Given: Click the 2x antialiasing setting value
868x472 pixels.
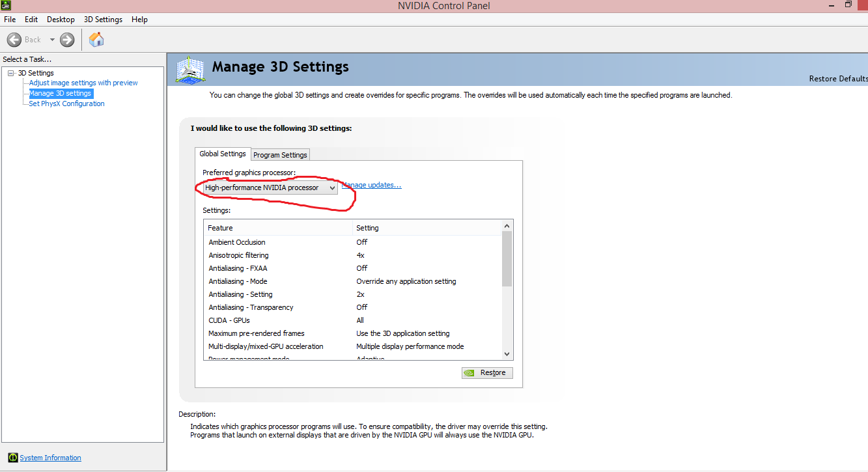Looking at the screenshot, I should click(x=360, y=294).
